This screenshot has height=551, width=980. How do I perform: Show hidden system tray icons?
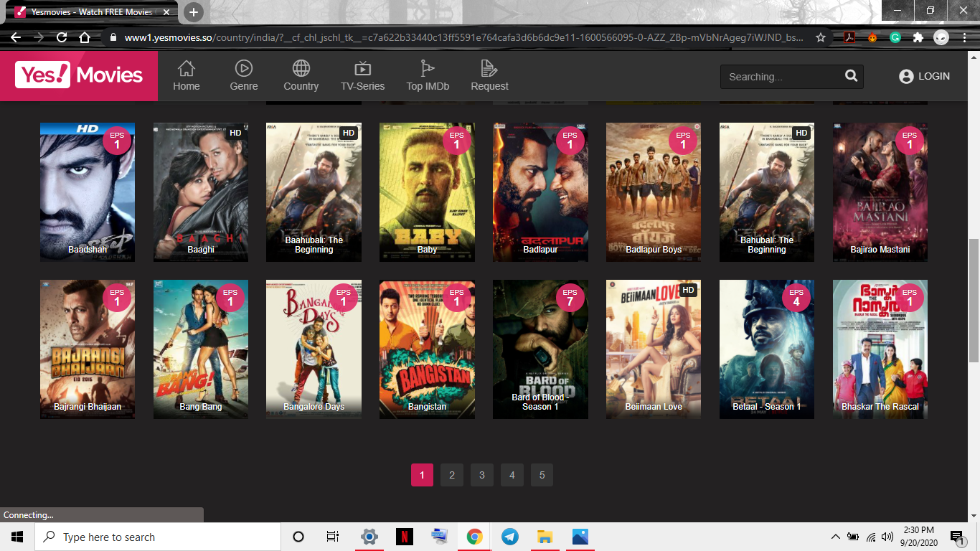click(x=835, y=537)
